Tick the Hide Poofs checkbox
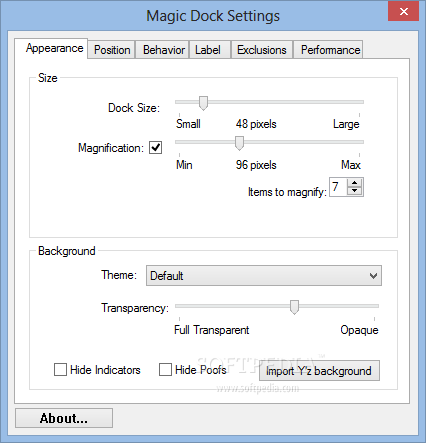The height and width of the screenshot is (443, 426). (x=165, y=370)
